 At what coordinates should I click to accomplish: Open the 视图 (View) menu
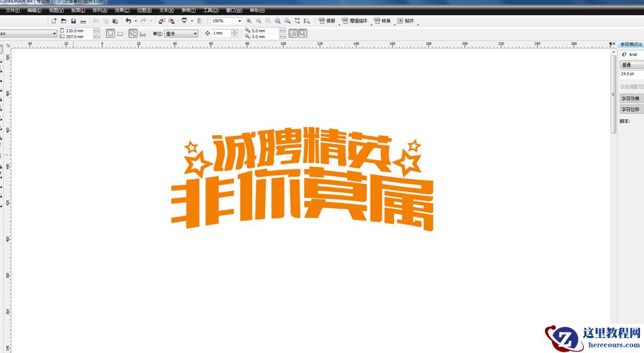(x=56, y=10)
